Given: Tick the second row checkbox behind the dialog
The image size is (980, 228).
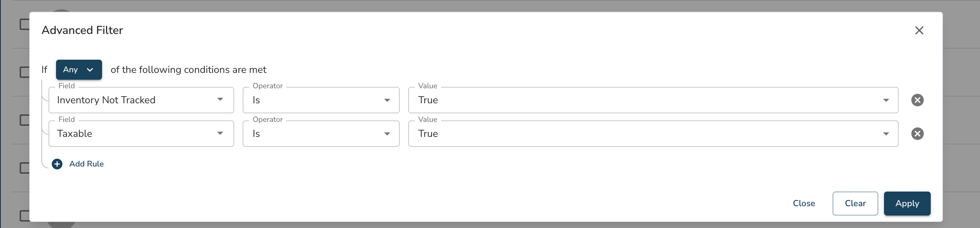Looking at the screenshot, I should click(x=25, y=72).
